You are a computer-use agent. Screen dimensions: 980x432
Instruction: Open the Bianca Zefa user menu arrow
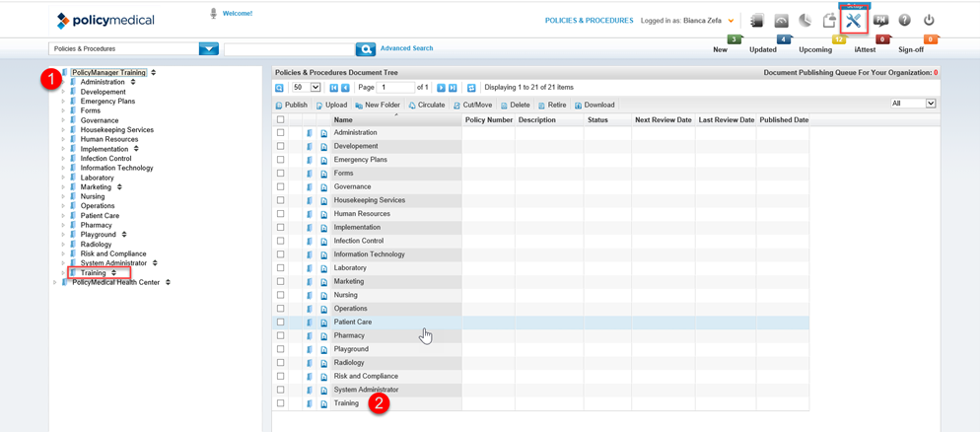tap(731, 21)
